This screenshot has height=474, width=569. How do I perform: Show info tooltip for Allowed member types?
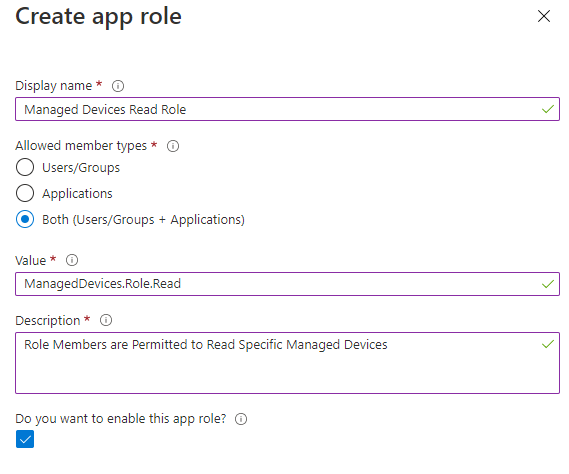tap(173, 146)
